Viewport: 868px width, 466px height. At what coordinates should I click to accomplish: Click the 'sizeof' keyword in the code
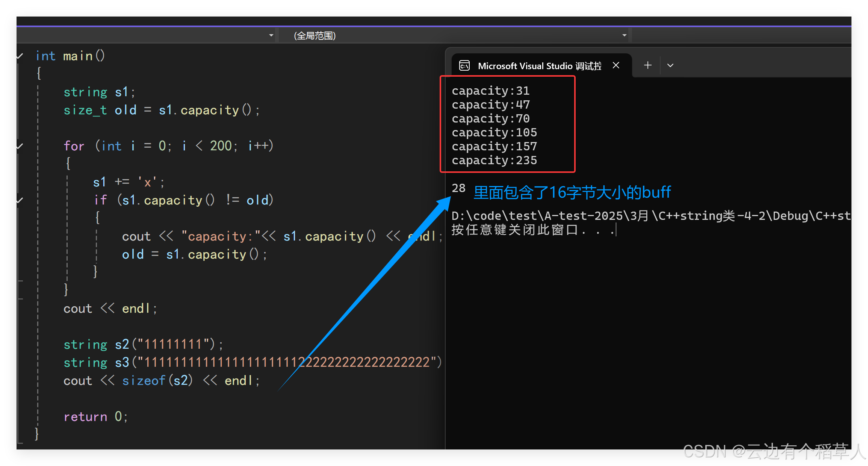tap(144, 381)
